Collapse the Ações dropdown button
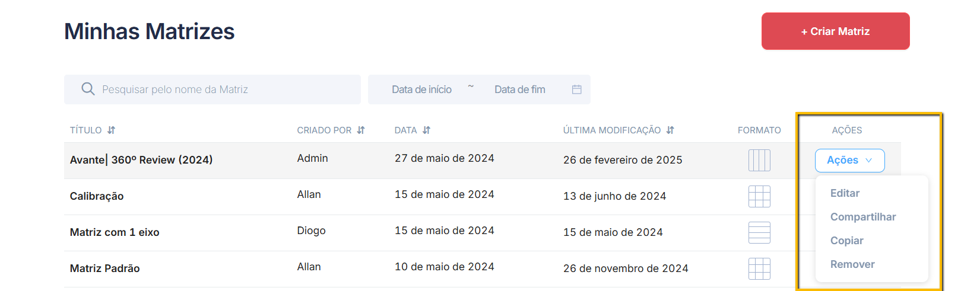The width and height of the screenshot is (980, 291). 849,161
